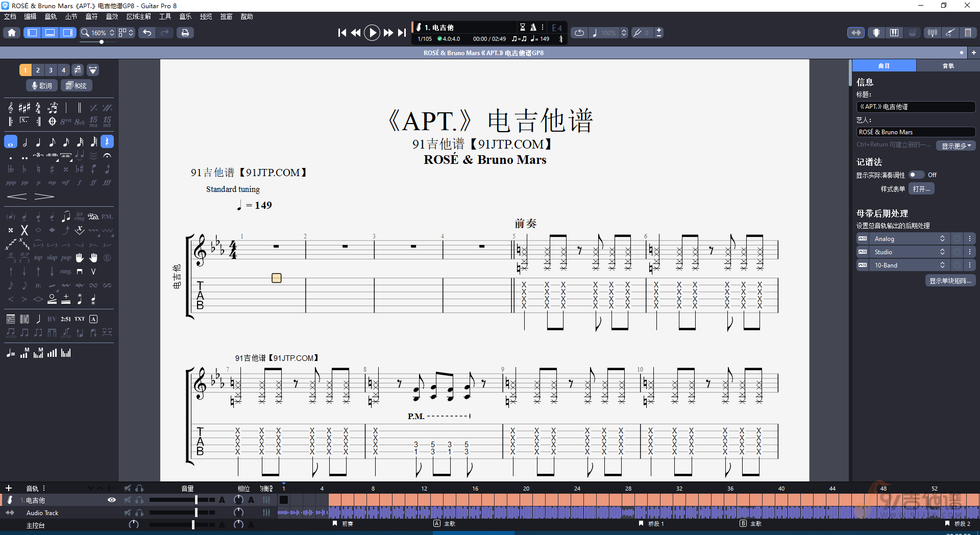Viewport: 980px width, 535px height.
Task: Open the screen layout dropdown
Action: coord(126,33)
